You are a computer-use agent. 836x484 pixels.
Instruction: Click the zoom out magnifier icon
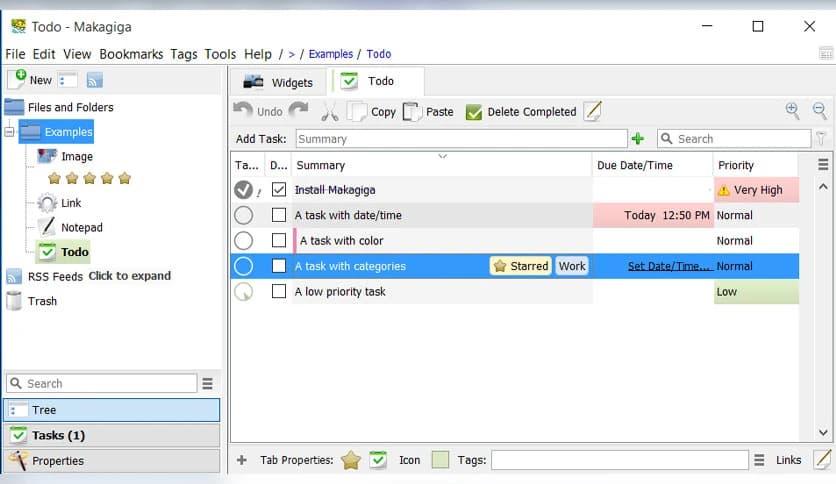tap(819, 110)
